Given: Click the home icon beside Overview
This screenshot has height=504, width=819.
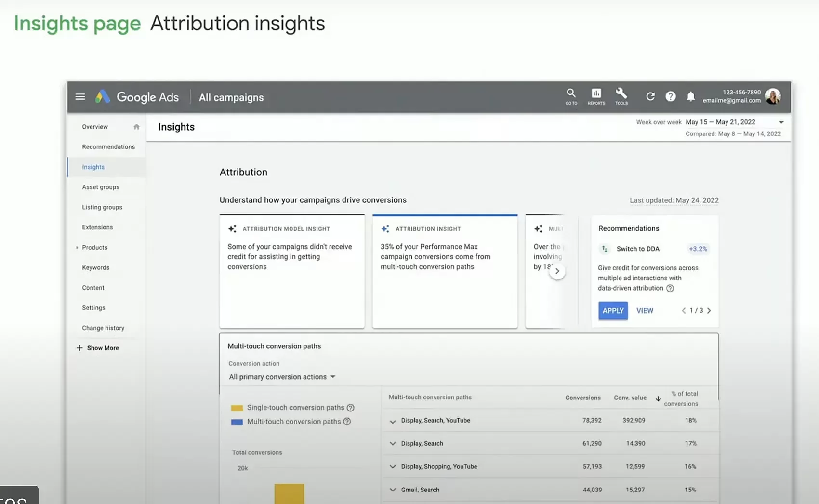Looking at the screenshot, I should pyautogui.click(x=136, y=127).
